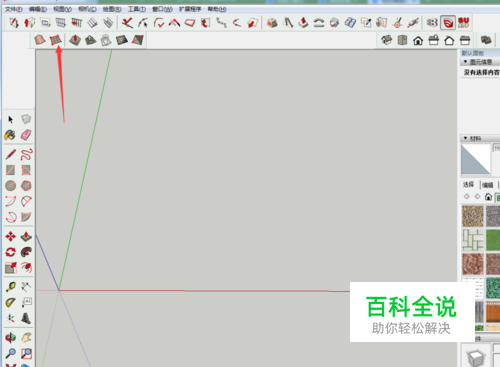Select the Polygon tool

click(26, 186)
